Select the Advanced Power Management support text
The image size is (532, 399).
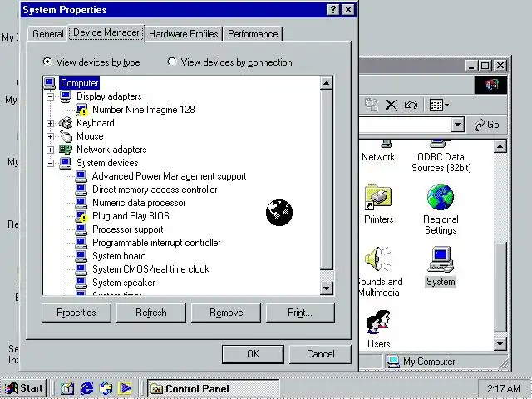(x=169, y=176)
